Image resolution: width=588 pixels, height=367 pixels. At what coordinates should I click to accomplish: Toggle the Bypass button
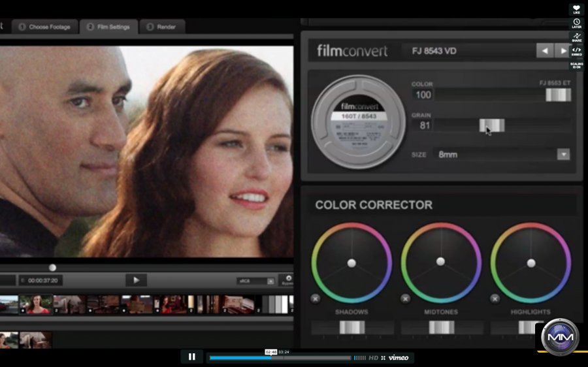click(x=288, y=279)
